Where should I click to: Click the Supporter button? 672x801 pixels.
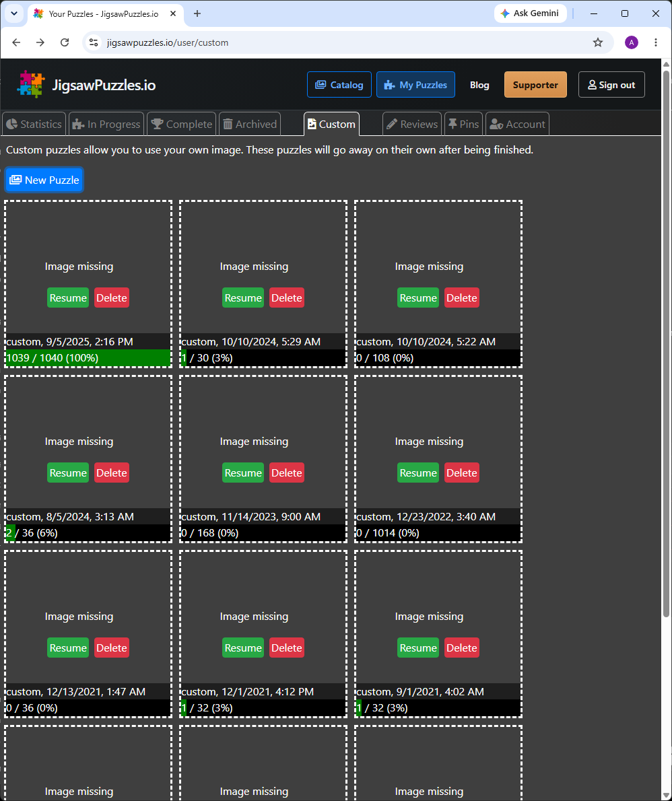click(x=535, y=85)
